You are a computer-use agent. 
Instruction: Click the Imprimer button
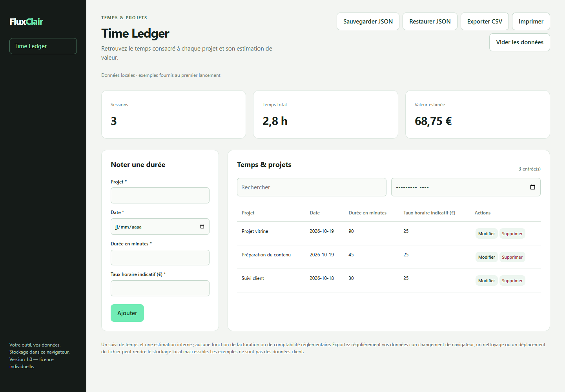click(x=531, y=22)
